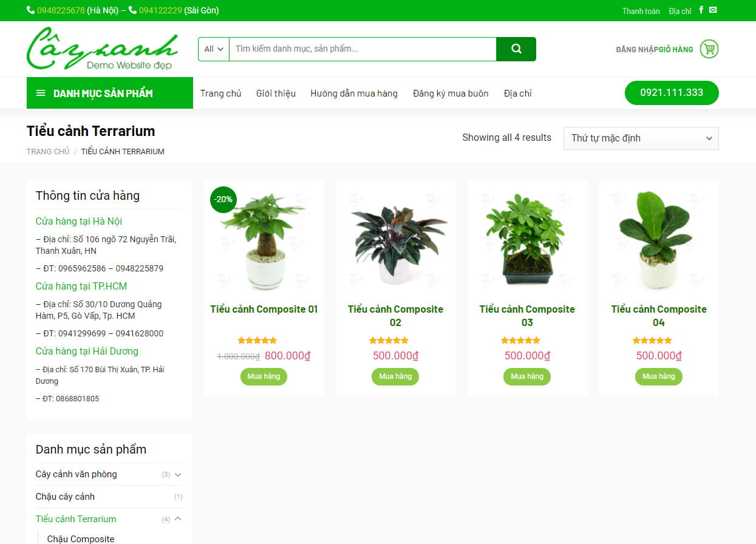Select Chậu cây cảnh category

65,497
